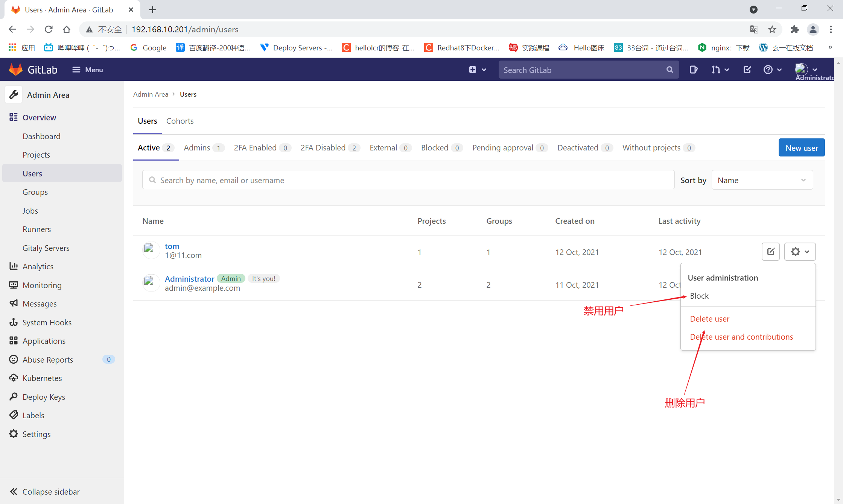Click the edit icon for user tom
This screenshot has width=843, height=504.
pyautogui.click(x=770, y=252)
